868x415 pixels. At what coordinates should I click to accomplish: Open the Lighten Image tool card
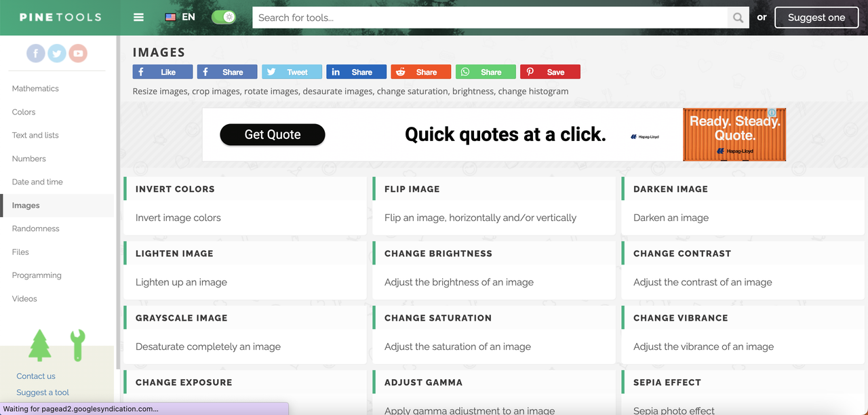[245, 271]
